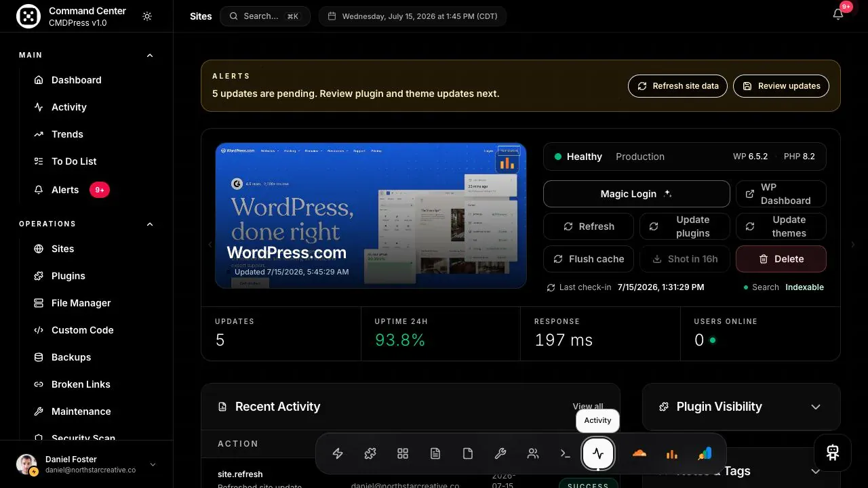Click the lightning bolt dock icon

338,454
